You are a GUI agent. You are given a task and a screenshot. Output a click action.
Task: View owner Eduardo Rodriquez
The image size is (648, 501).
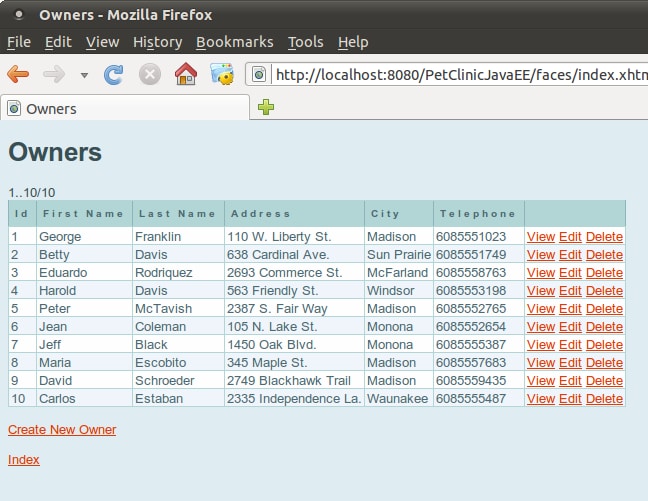pyautogui.click(x=541, y=273)
